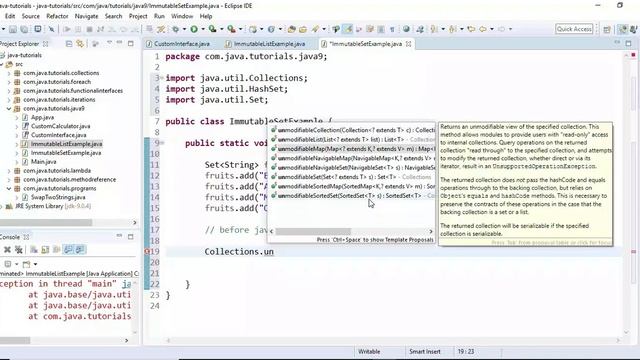Toggle Show Console on Standard Error
640x360 pixels.
(x=80, y=249)
